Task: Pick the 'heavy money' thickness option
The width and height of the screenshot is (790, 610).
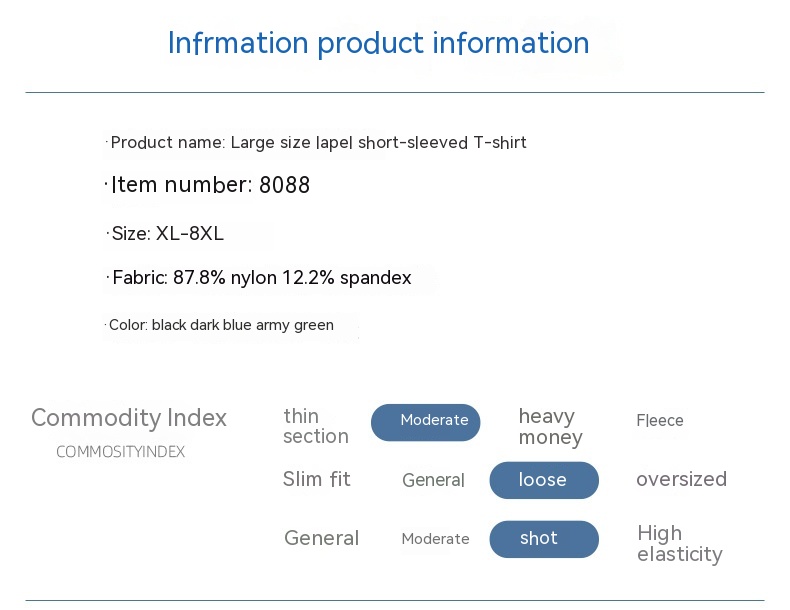Action: (x=550, y=427)
